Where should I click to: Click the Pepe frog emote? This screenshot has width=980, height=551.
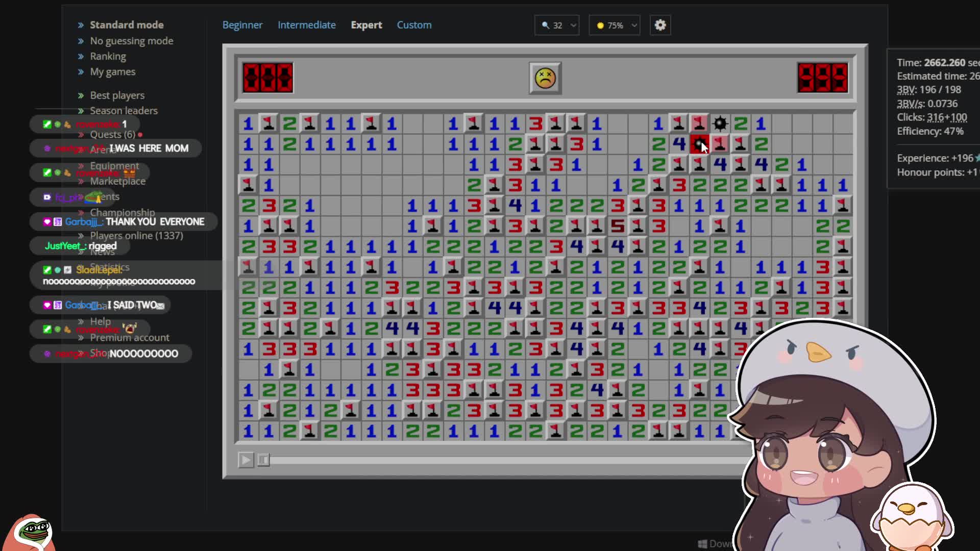coord(32,532)
